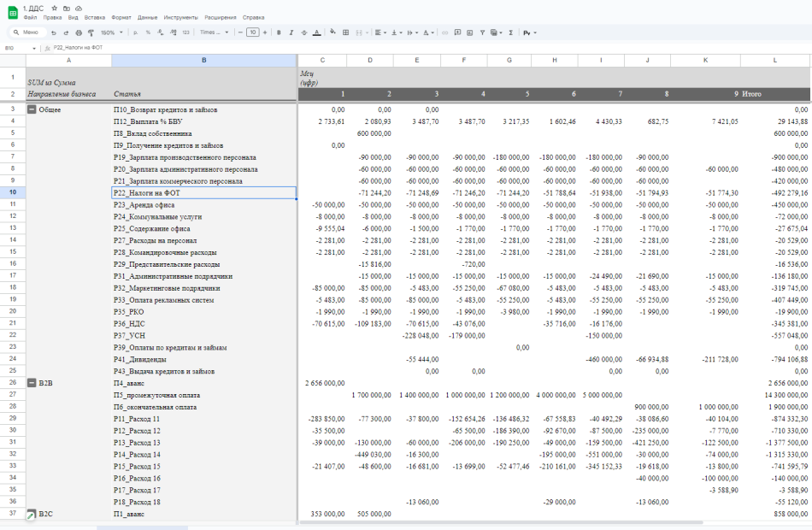Screen dimensions: 812x530
Task: Open the Times font family dropdown
Action: coord(214,32)
